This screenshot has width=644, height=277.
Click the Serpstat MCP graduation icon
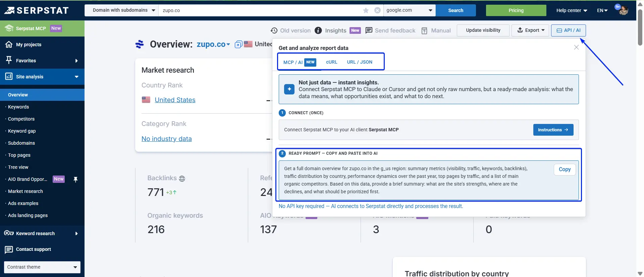tap(9, 28)
